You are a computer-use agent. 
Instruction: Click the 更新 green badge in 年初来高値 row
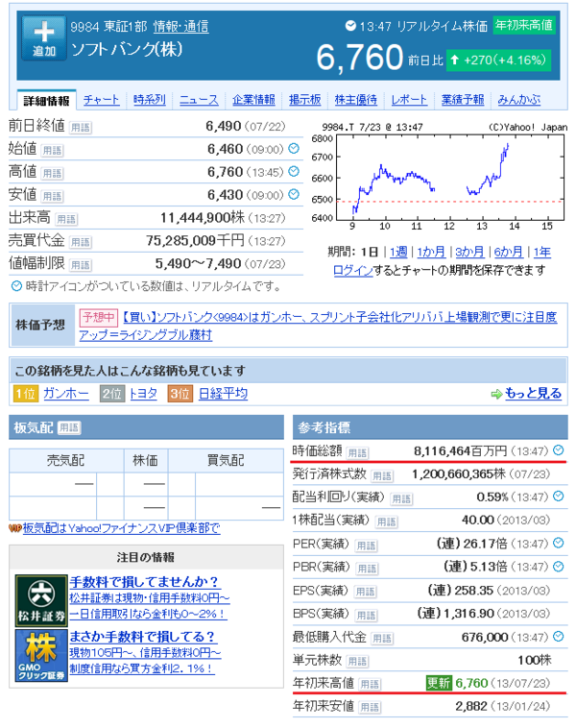point(439,683)
